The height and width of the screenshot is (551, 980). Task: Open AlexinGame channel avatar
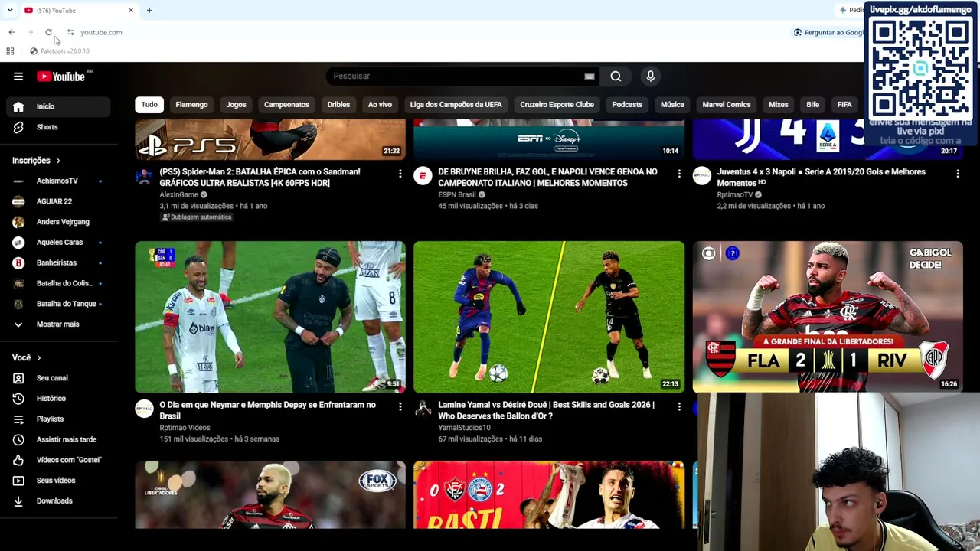144,177
